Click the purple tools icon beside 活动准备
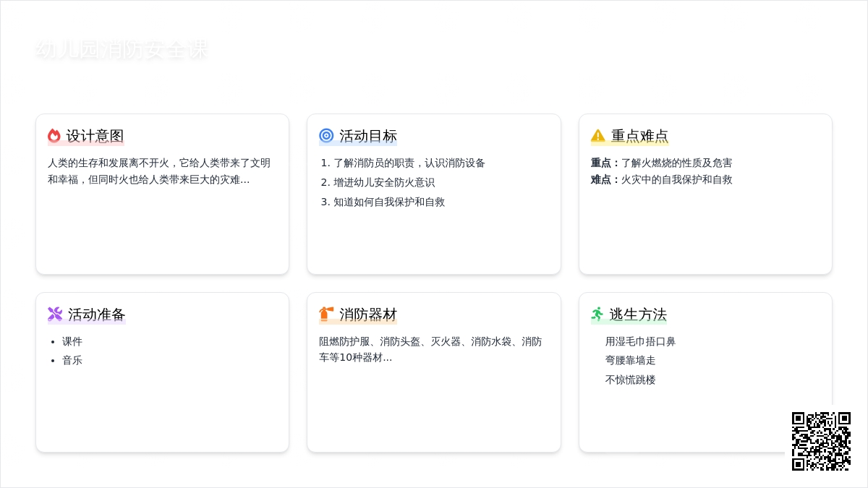868x488 pixels. 55,314
